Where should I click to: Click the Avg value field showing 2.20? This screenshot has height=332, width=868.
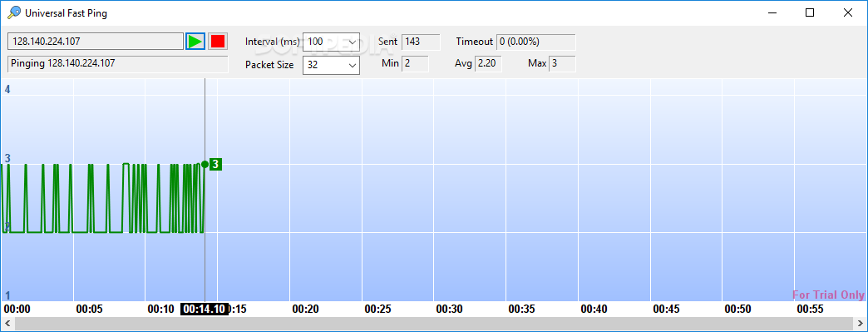(x=488, y=64)
